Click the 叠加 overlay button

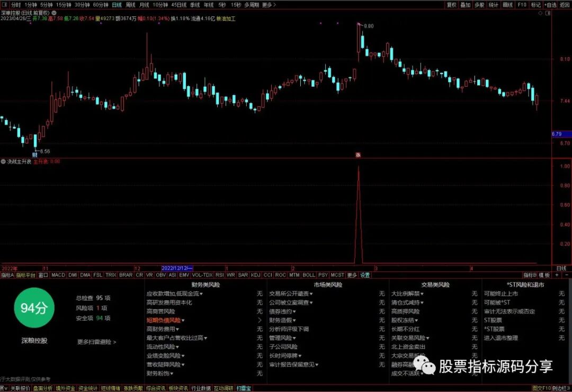tap(465, 5)
